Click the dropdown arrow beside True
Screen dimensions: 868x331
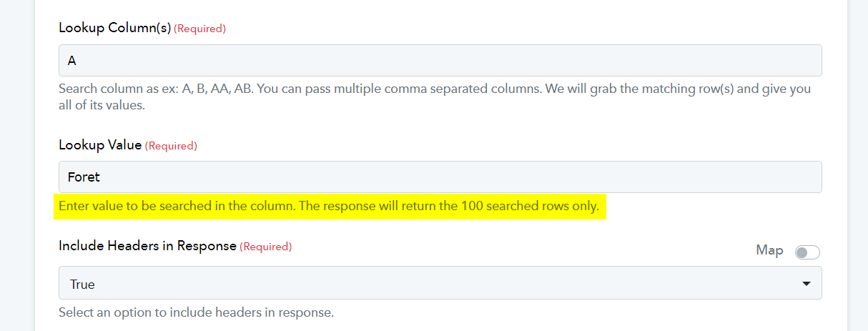click(x=807, y=284)
